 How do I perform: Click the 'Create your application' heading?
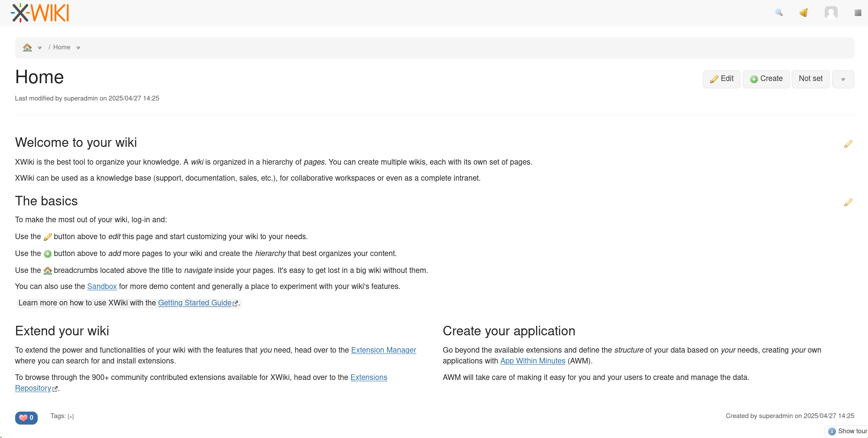509,331
